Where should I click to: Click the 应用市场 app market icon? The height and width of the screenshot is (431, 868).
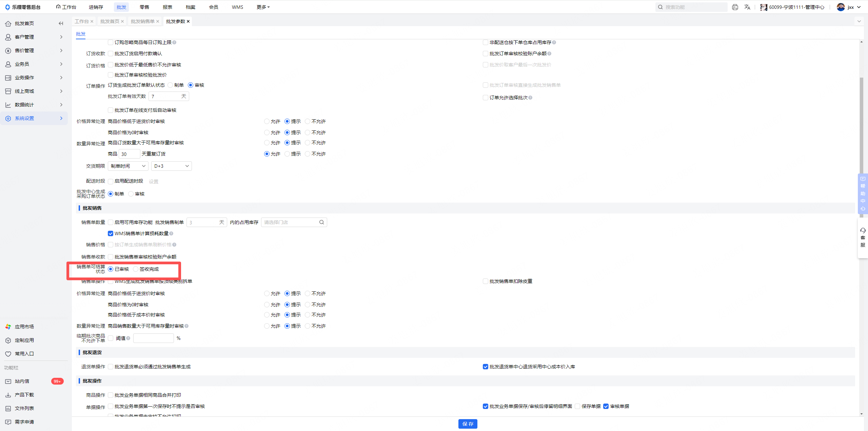[8, 327]
